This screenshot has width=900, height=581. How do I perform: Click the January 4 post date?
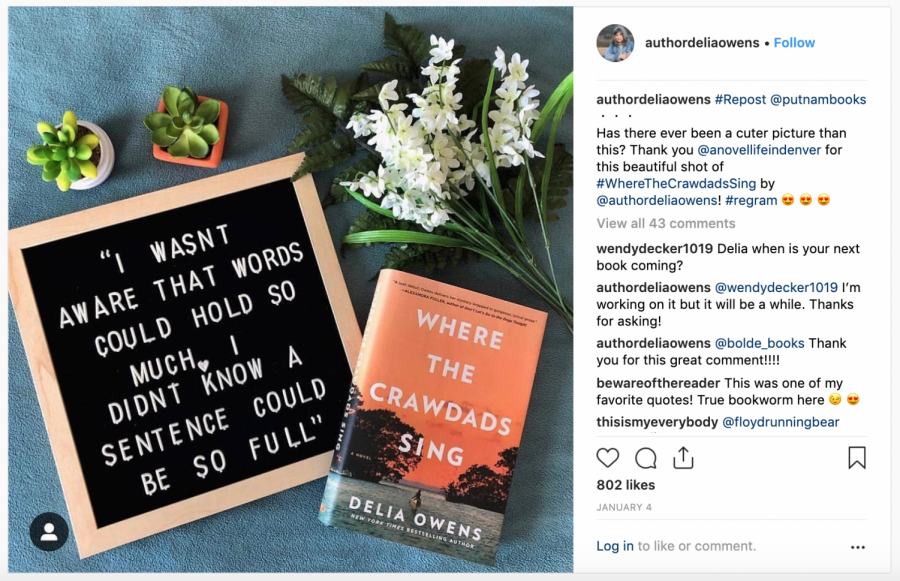624,507
